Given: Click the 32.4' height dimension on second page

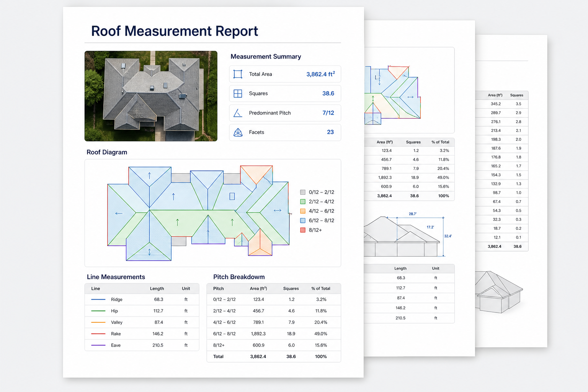Looking at the screenshot, I should [x=448, y=236].
